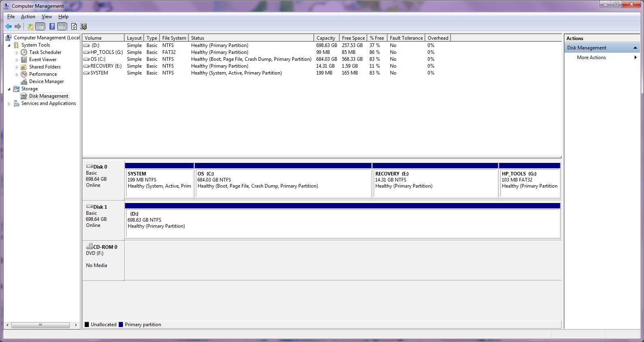Image resolution: width=644 pixels, height=342 pixels.
Task: Click the Shared Folders icon in the tree
Action: tap(24, 67)
